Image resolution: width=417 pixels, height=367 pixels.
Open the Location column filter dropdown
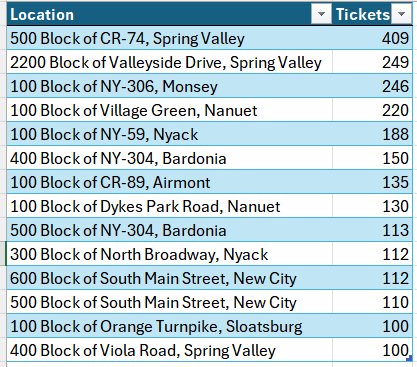[x=321, y=14]
